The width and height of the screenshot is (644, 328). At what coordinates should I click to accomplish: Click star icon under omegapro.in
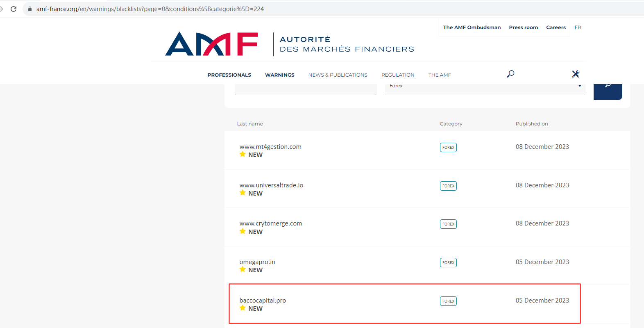tap(243, 269)
